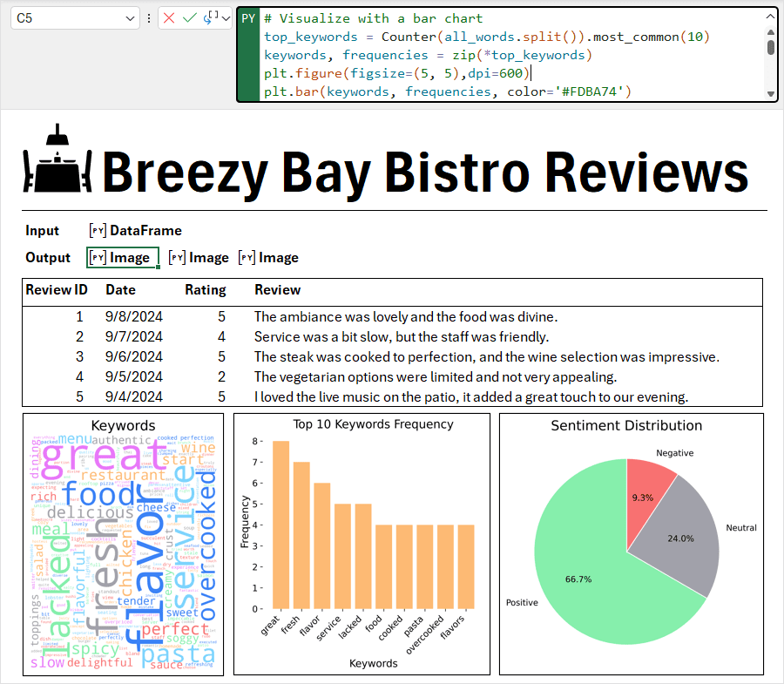Screen dimensions: 784x684
Task: Click the PY badge in formula bar
Action: coord(248,18)
